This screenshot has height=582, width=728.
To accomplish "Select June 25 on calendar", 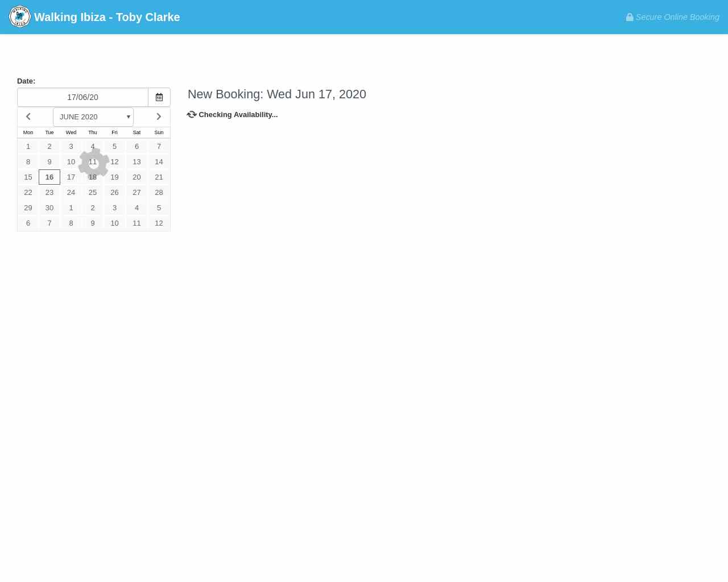I will [93, 193].
